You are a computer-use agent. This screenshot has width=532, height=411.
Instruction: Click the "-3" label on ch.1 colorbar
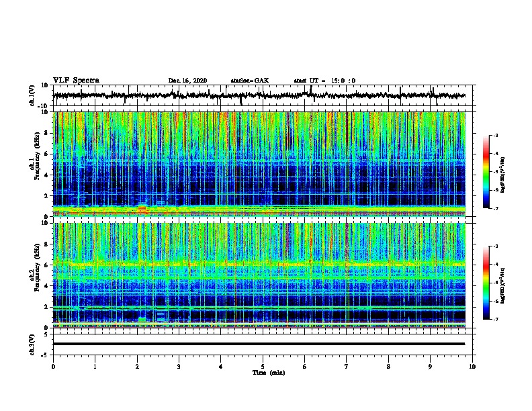tap(496, 135)
